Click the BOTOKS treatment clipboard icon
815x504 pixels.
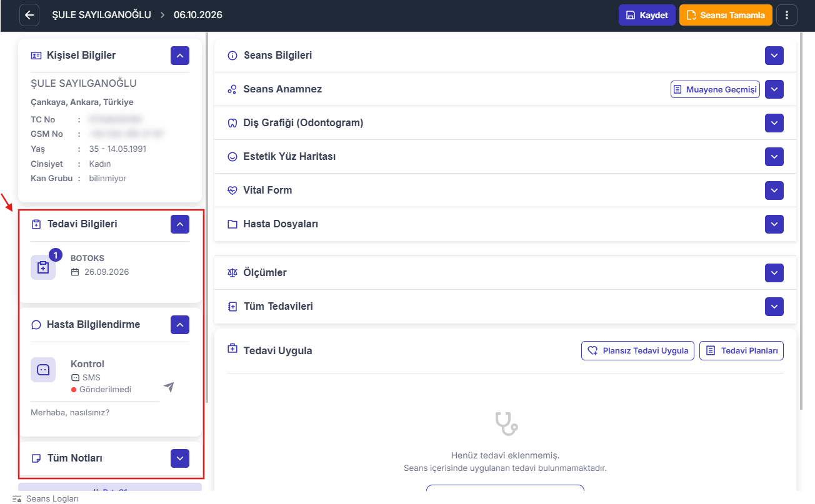tap(43, 267)
